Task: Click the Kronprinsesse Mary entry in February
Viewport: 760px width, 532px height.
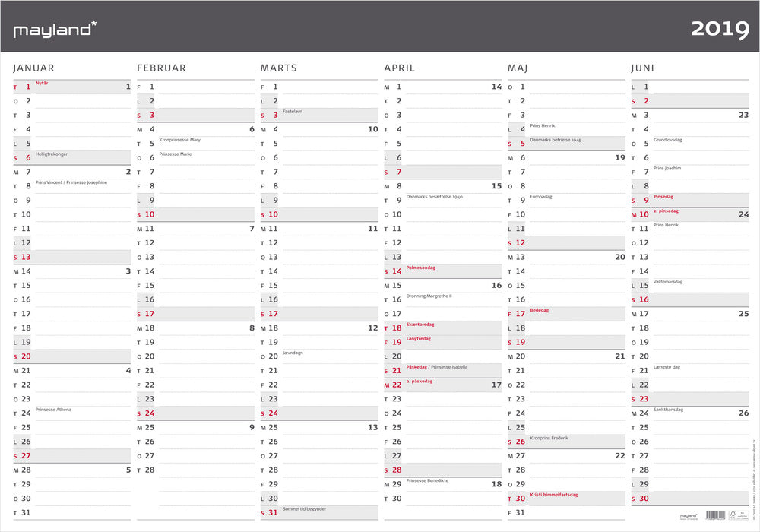Action: [180, 140]
